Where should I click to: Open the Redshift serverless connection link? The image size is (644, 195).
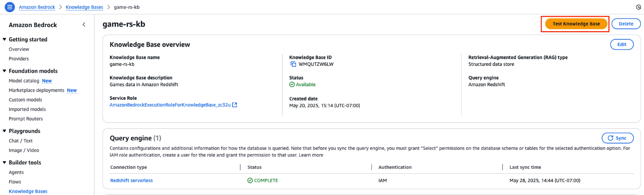coord(132,180)
